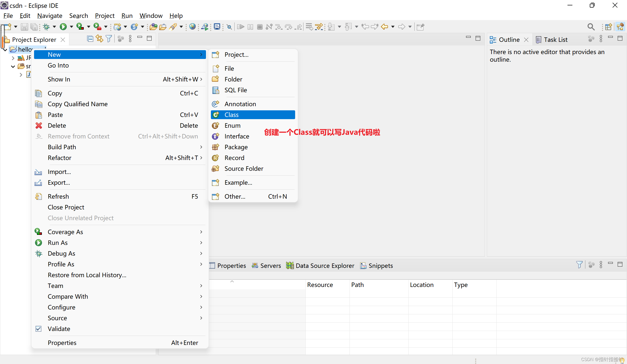This screenshot has width=627, height=364.
Task: Click Other... Ctrl+N in New submenu
Action: pos(253,196)
